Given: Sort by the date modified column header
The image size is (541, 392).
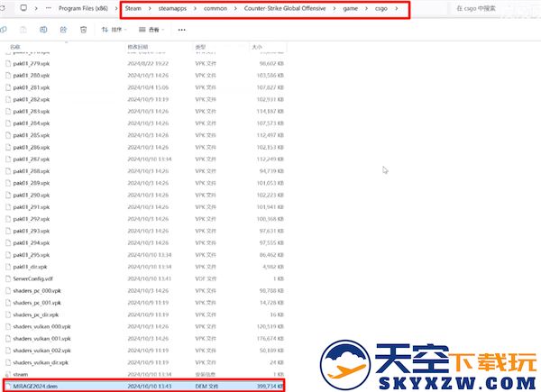Looking at the screenshot, I should pos(138,47).
